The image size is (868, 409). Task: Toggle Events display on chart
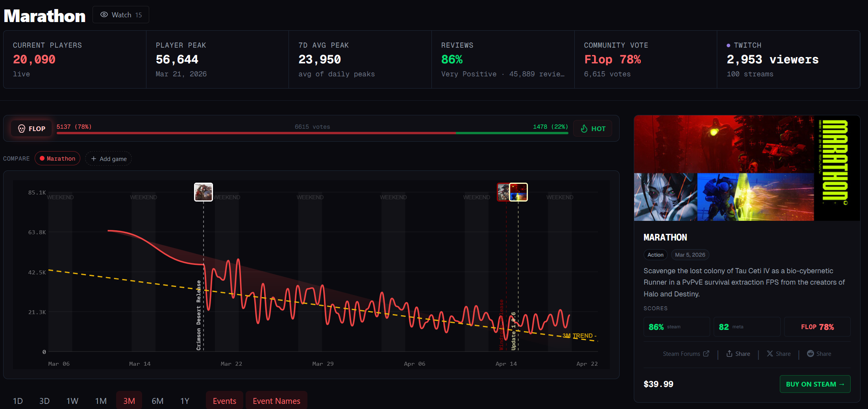point(224,401)
